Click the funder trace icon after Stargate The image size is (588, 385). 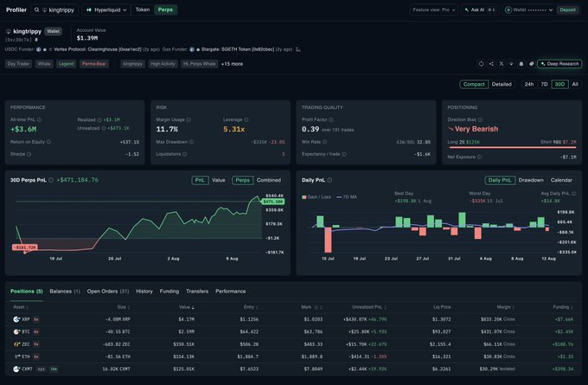click(298, 49)
